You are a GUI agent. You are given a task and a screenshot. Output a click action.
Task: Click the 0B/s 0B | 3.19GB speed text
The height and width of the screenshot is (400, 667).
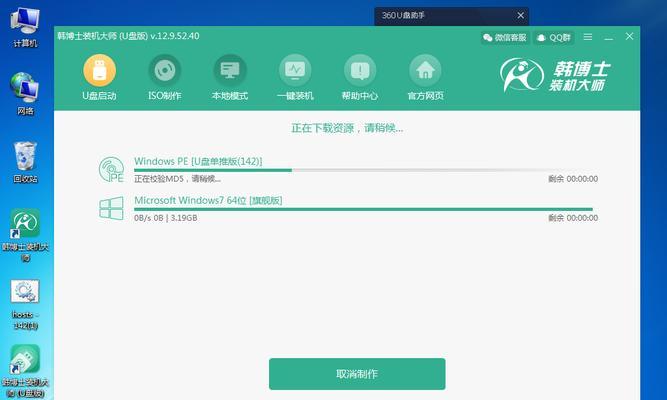click(165, 218)
